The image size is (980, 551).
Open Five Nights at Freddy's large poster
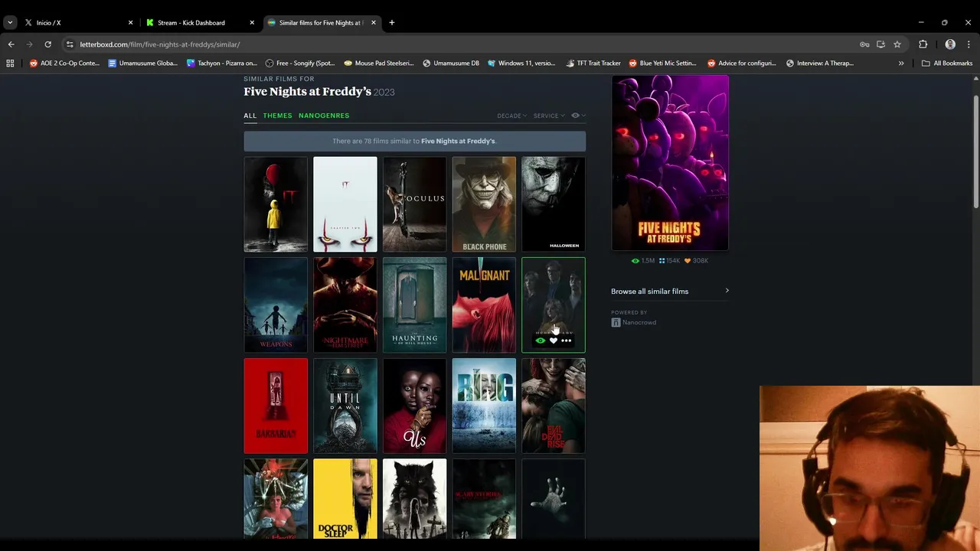coord(670,163)
